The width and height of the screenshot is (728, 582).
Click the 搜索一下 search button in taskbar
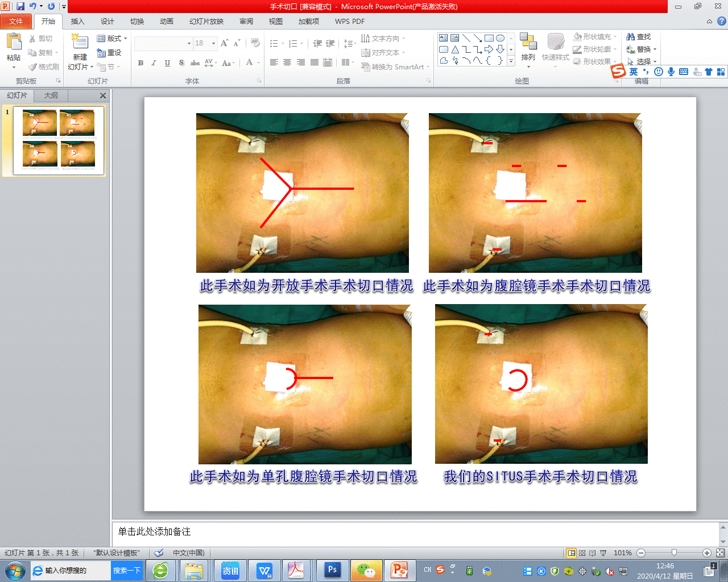(126, 571)
